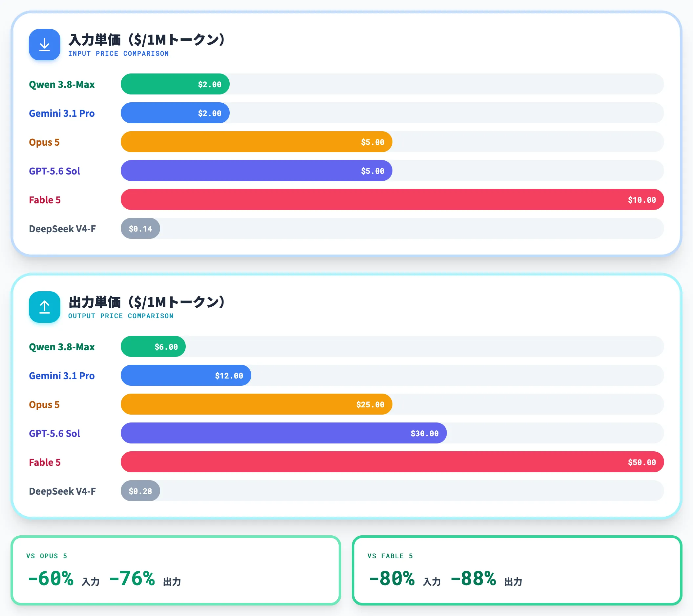Click the red Fable 5 $50.00 output bar
Viewport: 693px width, 616px height.
pyautogui.click(x=392, y=462)
